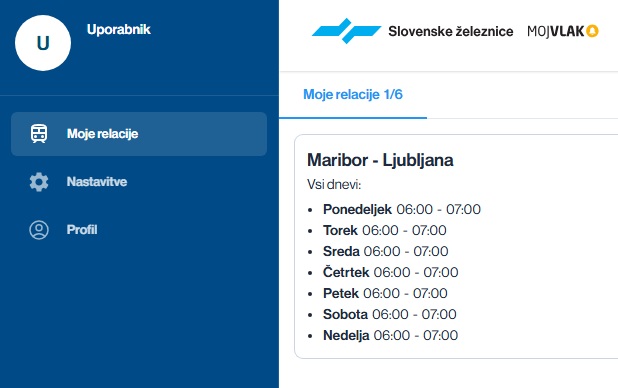Screen dimensions: 618x388
Task: Switch to the Moje relacije 1/6 tab
Action: pyautogui.click(x=353, y=95)
